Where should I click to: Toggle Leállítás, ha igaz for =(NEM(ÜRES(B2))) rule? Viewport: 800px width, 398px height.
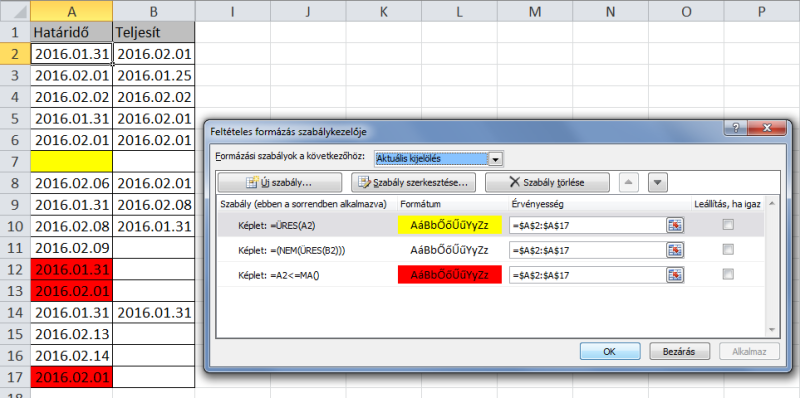728,250
